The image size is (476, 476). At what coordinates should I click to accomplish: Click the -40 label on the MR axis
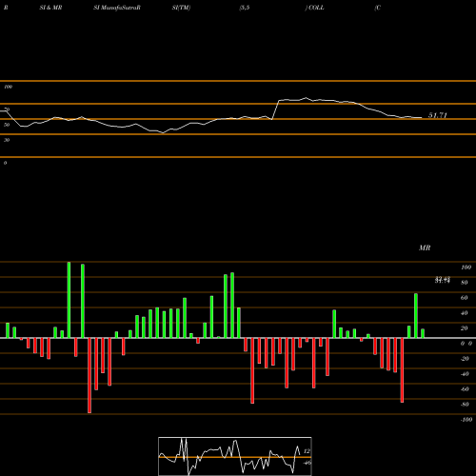(x=465, y=374)
